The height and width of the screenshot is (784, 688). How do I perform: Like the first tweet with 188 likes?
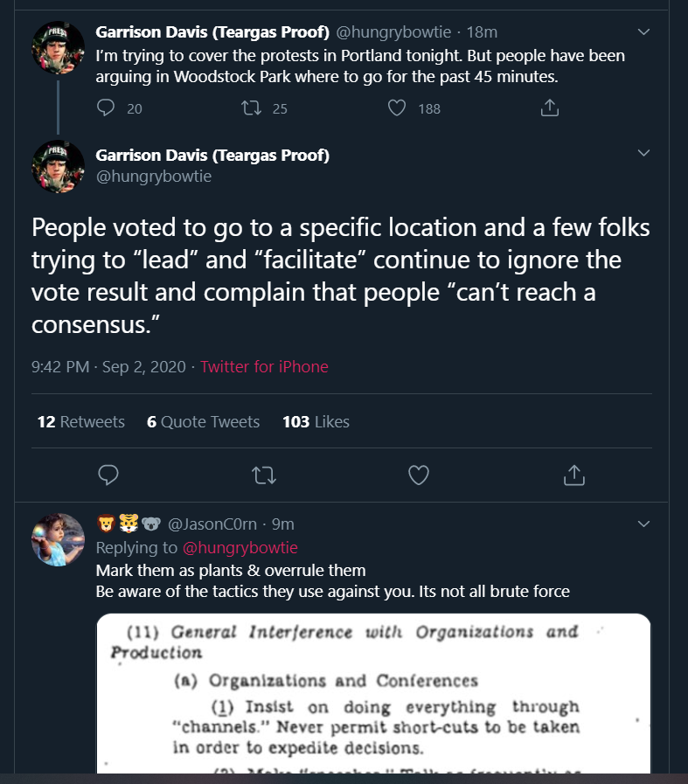click(397, 108)
